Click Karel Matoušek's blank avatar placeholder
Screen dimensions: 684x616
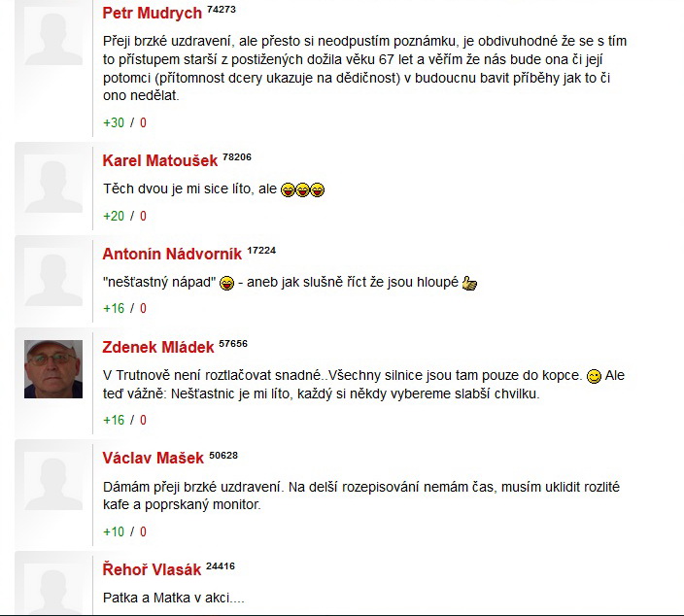53,184
